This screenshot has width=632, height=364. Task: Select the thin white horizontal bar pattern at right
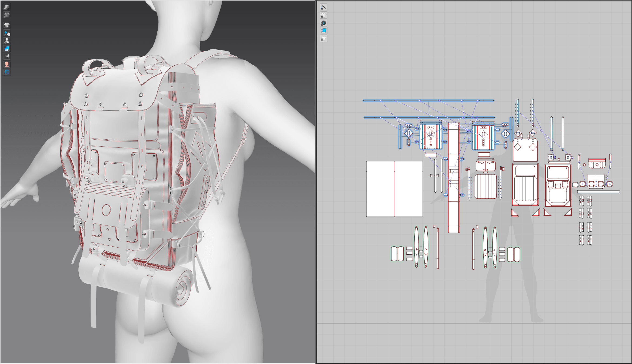(598, 192)
